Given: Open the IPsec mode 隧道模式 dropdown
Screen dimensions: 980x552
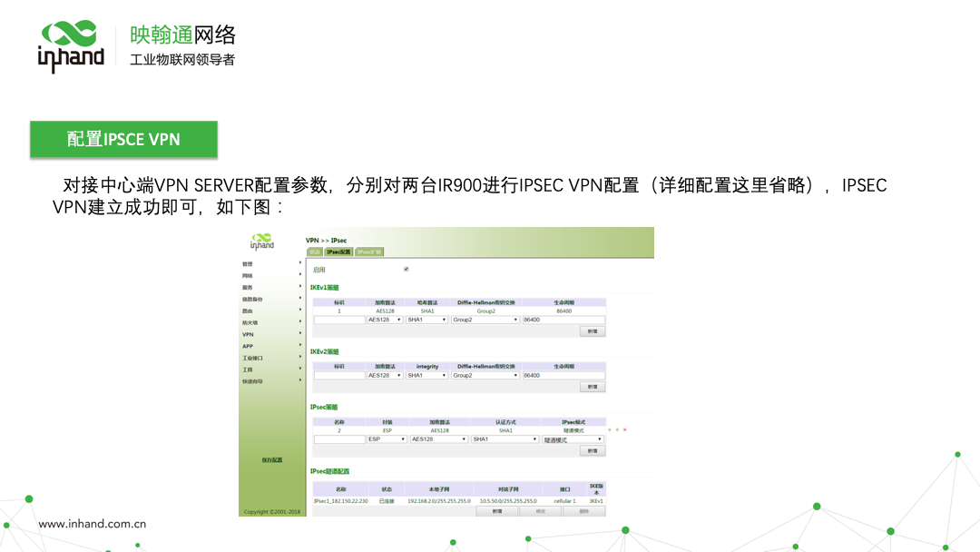Looking at the screenshot, I should [x=573, y=439].
